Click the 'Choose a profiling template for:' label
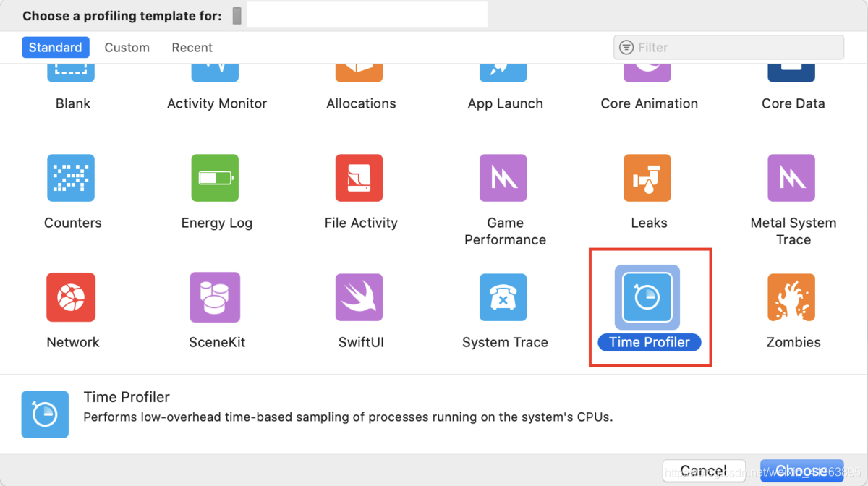The width and height of the screenshot is (868, 486). tap(122, 16)
